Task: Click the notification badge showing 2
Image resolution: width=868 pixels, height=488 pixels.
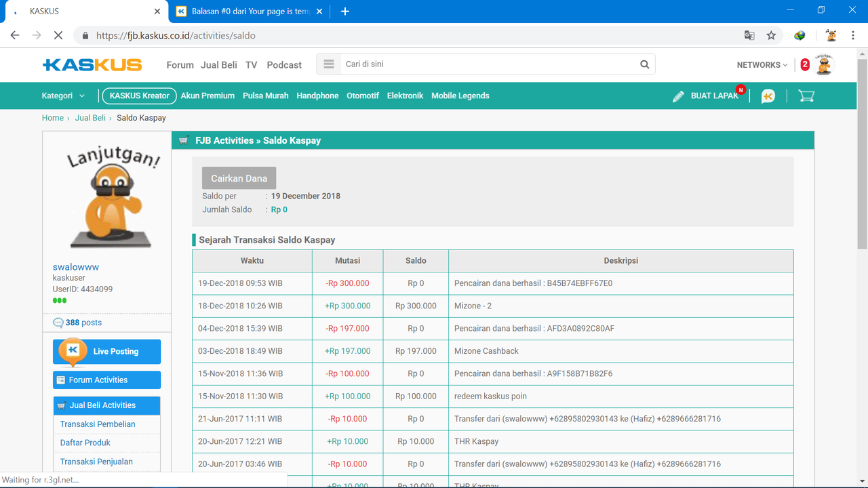Action: coord(805,65)
